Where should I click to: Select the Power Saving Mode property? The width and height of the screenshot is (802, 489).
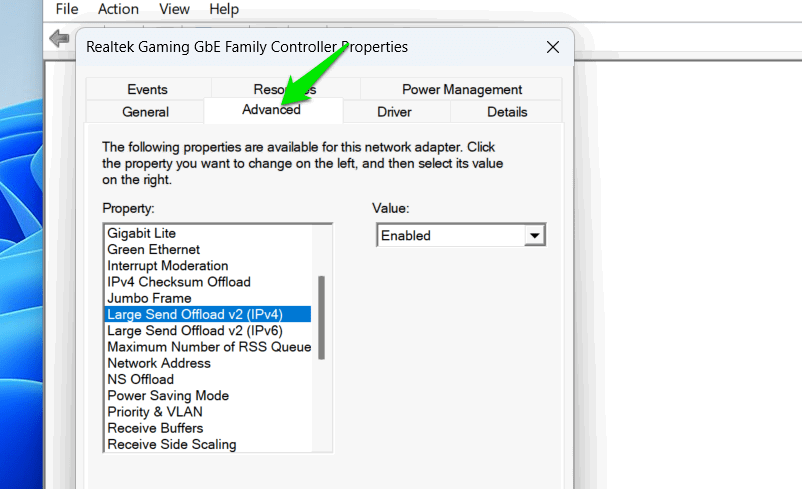coord(168,396)
